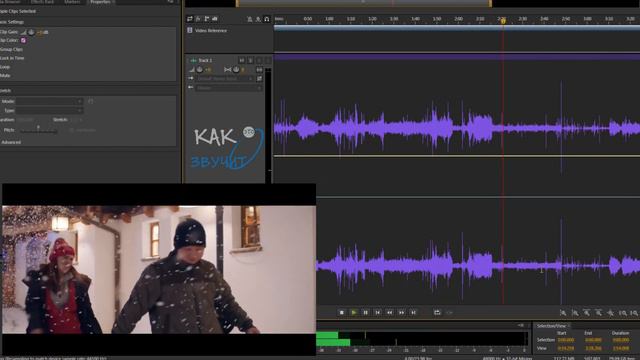The image size is (640, 360).
Task: Toggle the Mute option in Properties
Action: [5, 75]
